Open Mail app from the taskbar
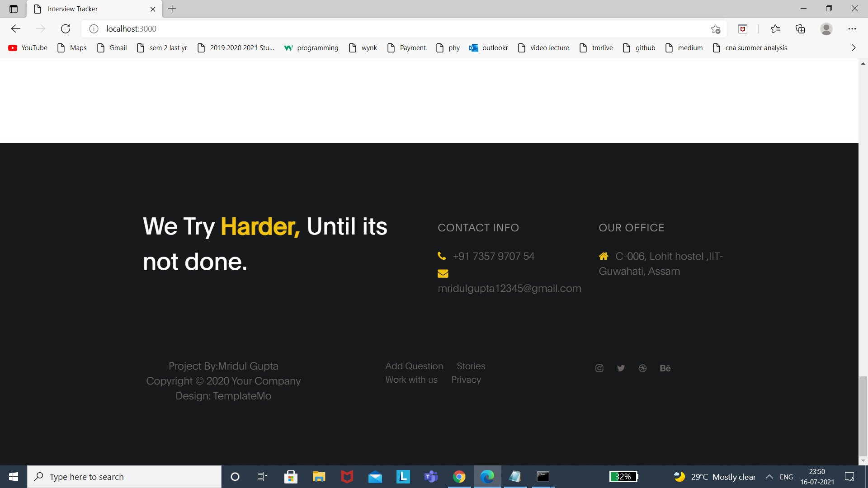 pyautogui.click(x=375, y=476)
